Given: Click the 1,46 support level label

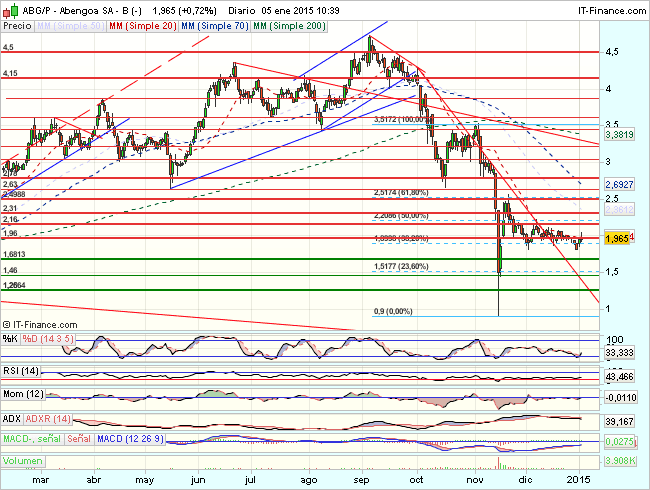Looking at the screenshot, I should click(x=10, y=270).
